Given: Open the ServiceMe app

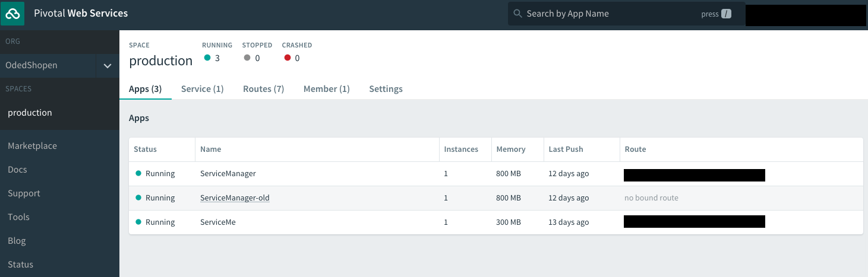Looking at the screenshot, I should coord(218,222).
